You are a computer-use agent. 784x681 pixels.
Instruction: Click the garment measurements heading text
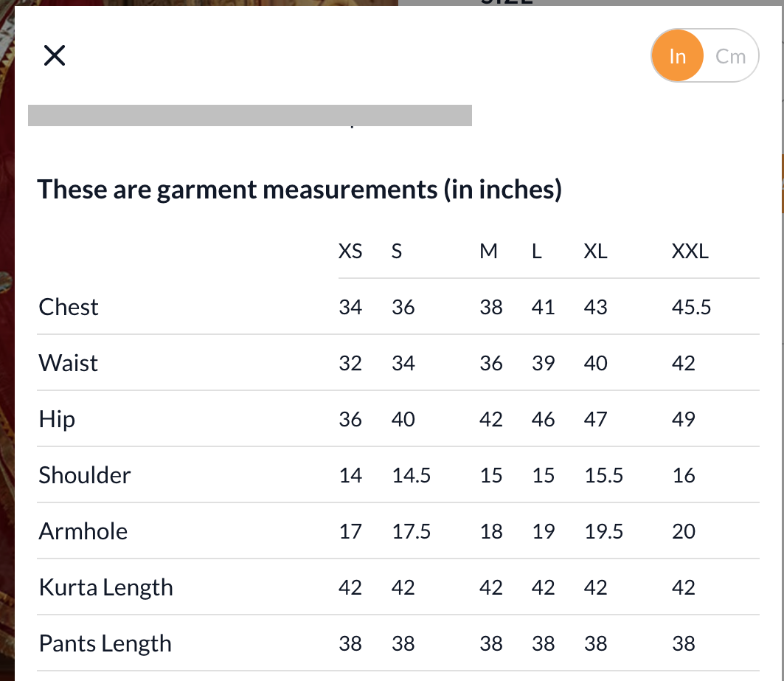(299, 190)
